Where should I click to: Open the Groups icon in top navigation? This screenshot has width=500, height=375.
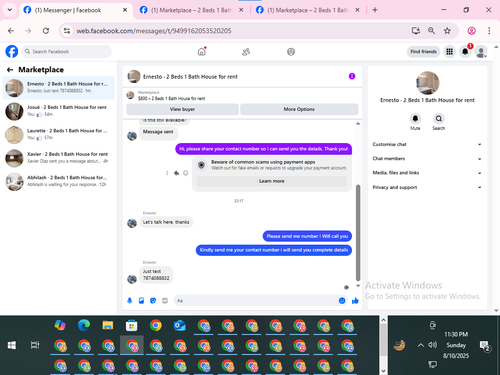291,52
